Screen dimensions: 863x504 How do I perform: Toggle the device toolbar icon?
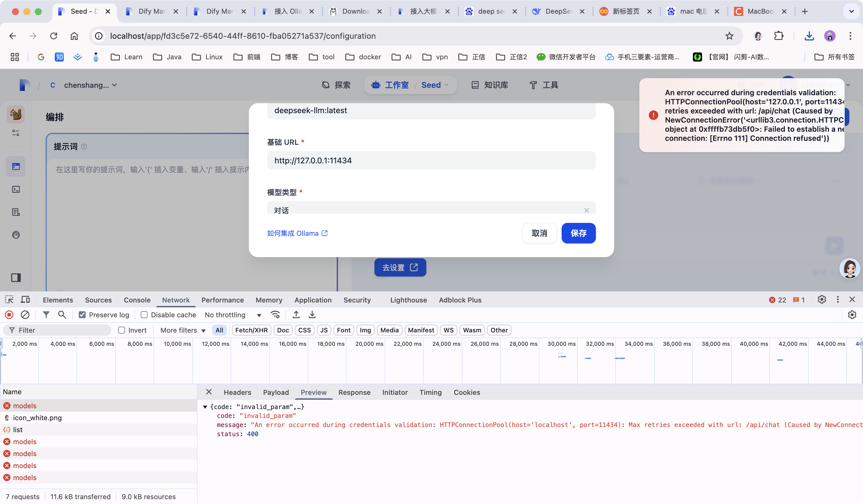(25, 300)
